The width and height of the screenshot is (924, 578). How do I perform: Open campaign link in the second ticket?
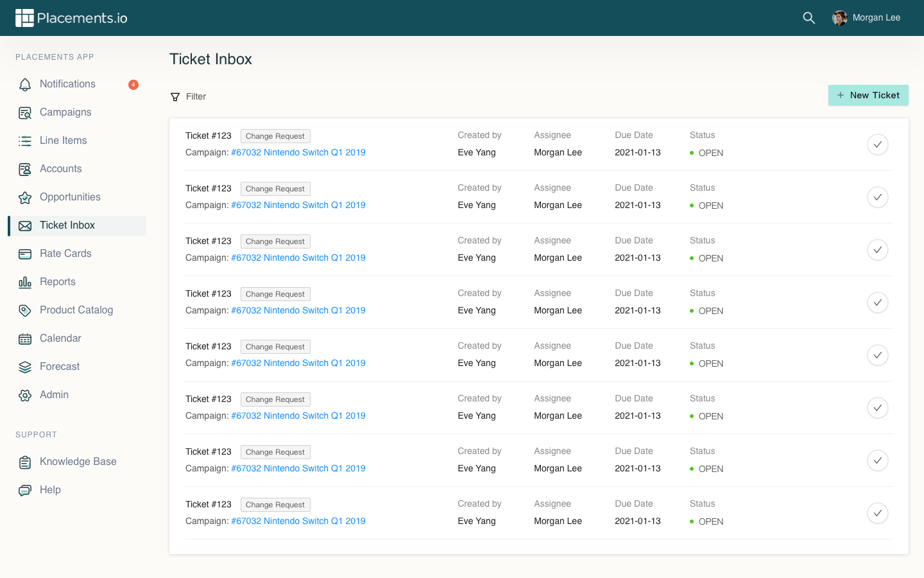[x=298, y=205]
